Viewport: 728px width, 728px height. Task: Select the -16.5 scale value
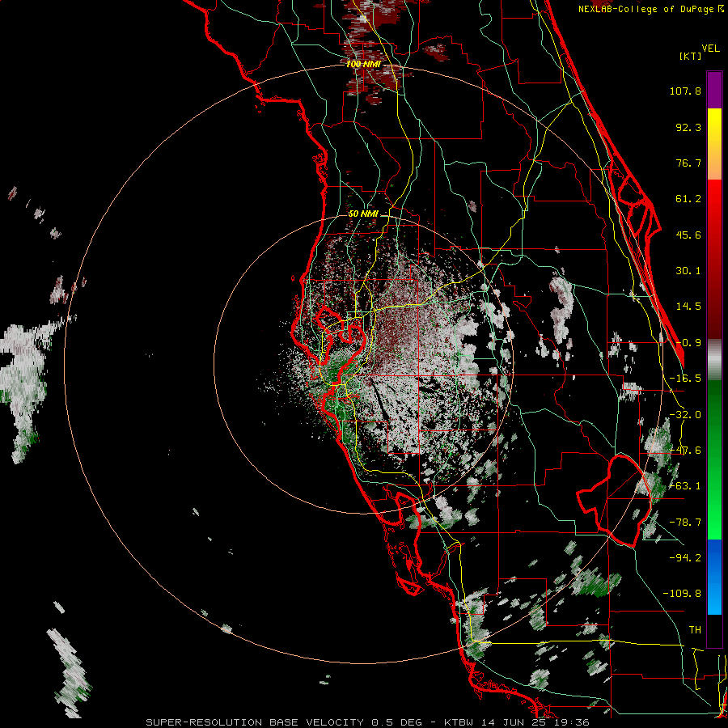685,379
